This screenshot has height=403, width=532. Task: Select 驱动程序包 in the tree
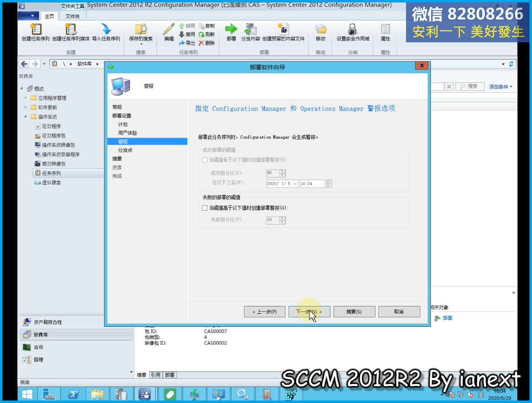(x=51, y=136)
